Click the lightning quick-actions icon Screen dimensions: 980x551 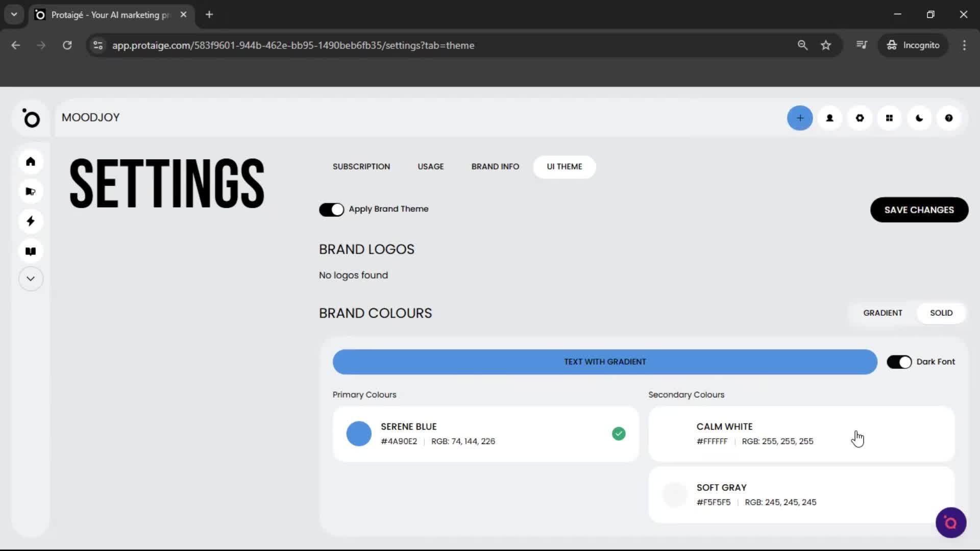[31, 221]
